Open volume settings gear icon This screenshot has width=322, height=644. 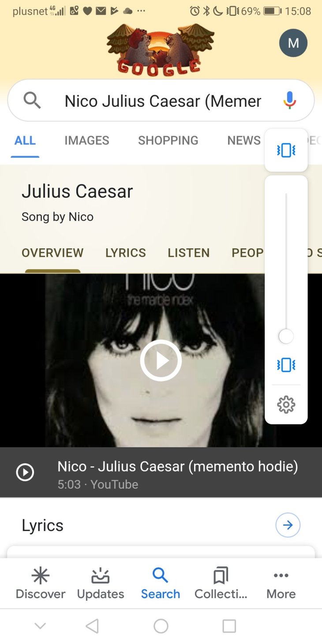pos(286,404)
